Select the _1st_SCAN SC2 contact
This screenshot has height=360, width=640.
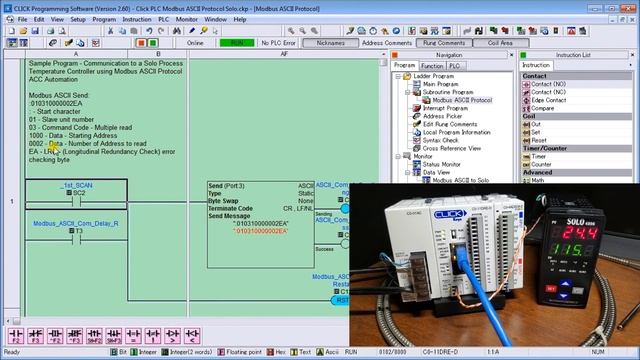pos(76,194)
